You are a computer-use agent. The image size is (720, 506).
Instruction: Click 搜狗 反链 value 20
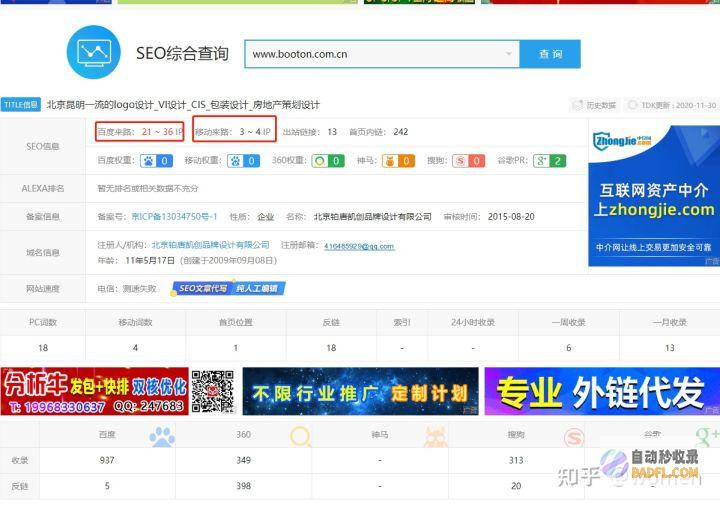click(x=516, y=486)
